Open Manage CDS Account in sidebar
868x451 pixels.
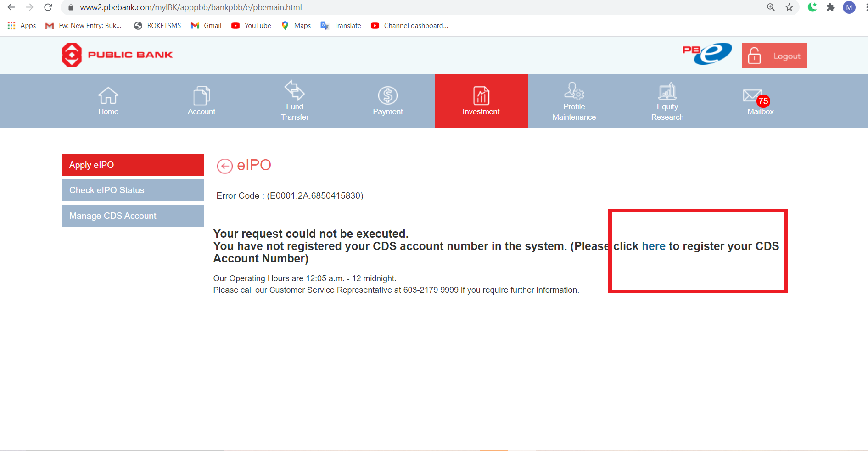pyautogui.click(x=133, y=216)
